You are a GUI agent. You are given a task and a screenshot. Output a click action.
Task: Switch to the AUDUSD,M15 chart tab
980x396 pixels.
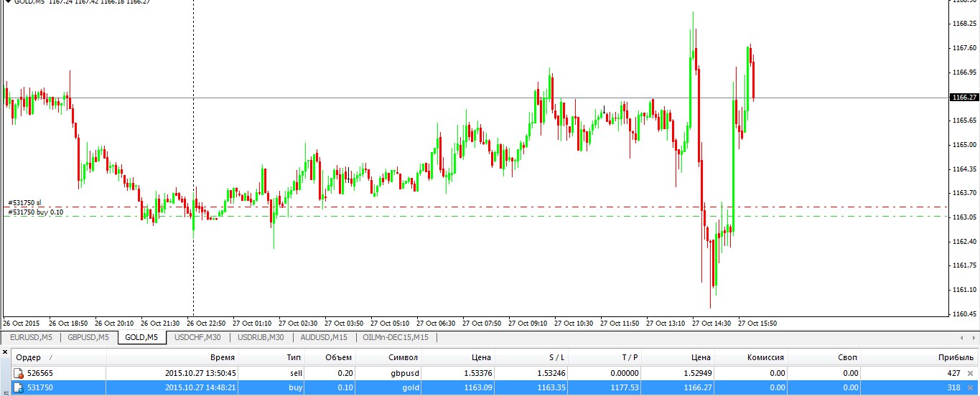coord(325,337)
